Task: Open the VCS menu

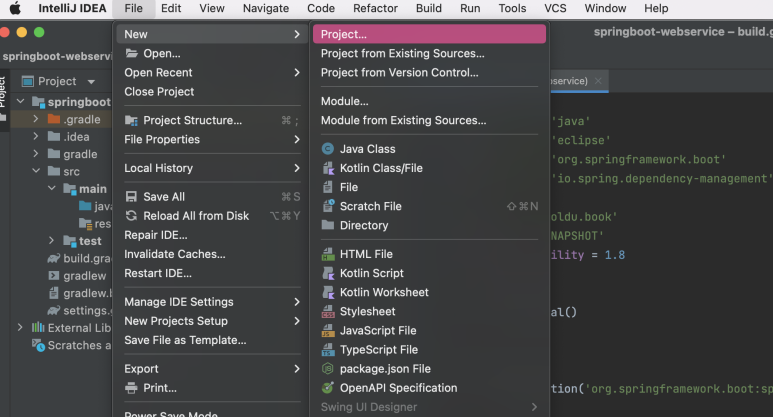Action: [555, 8]
